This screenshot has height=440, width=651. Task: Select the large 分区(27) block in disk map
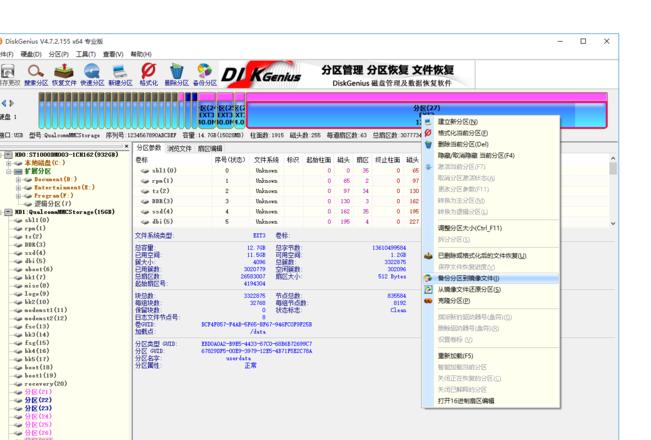tap(426, 110)
